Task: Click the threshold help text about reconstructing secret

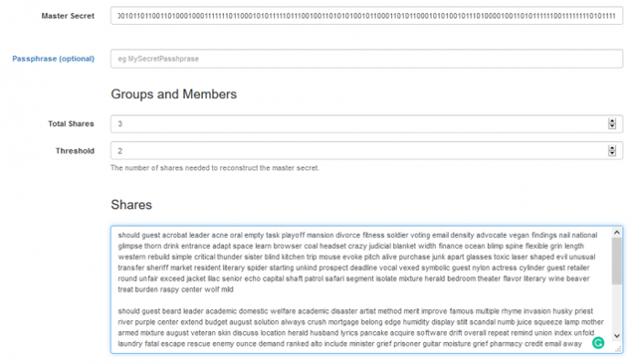Action: click(x=215, y=168)
